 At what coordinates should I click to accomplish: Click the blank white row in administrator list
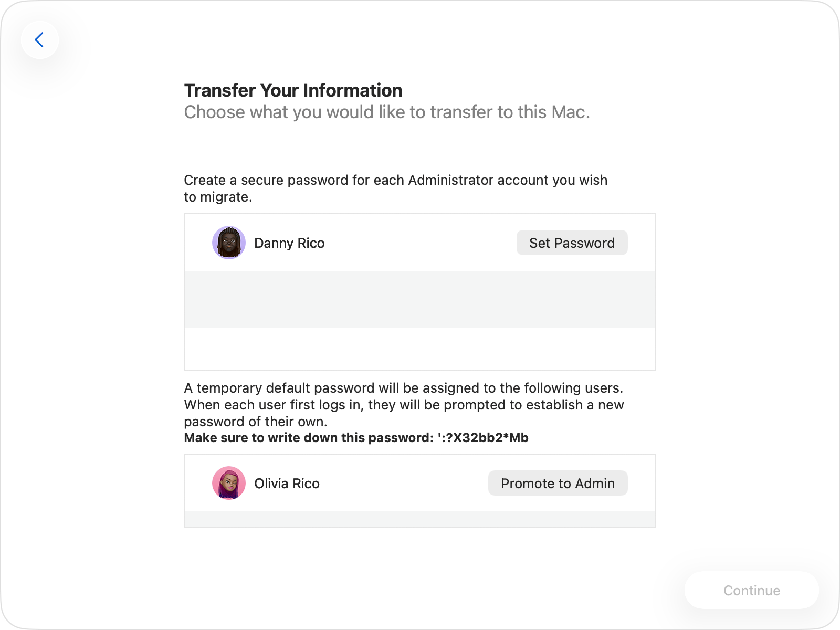[x=419, y=348]
